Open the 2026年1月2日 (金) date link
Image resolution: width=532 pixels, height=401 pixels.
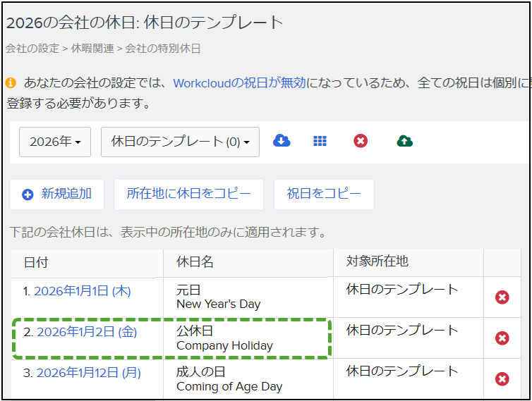pyautogui.click(x=87, y=332)
